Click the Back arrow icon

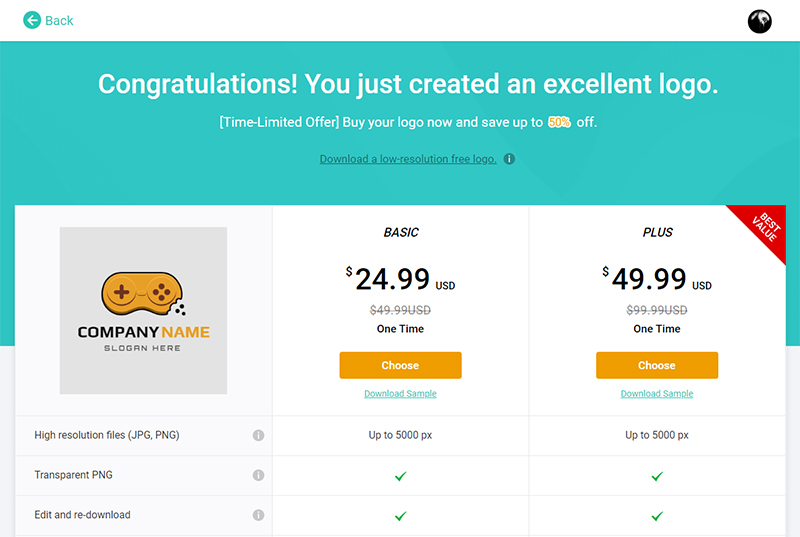coord(32,20)
